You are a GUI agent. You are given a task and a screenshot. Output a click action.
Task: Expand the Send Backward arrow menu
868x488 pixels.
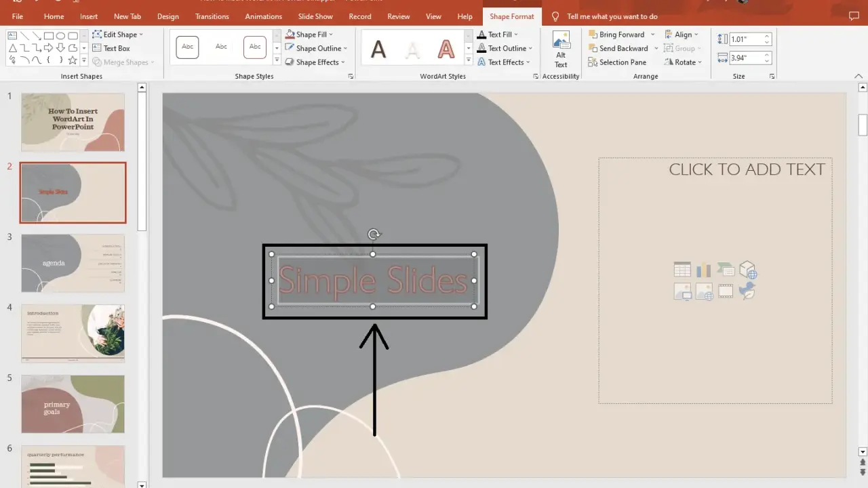click(x=656, y=48)
